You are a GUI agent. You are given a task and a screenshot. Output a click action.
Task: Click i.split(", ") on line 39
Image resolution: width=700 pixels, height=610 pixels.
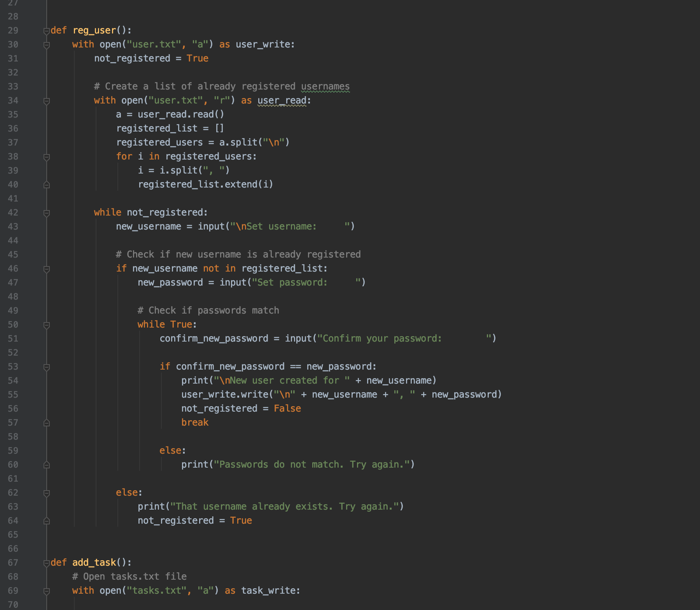click(x=195, y=170)
